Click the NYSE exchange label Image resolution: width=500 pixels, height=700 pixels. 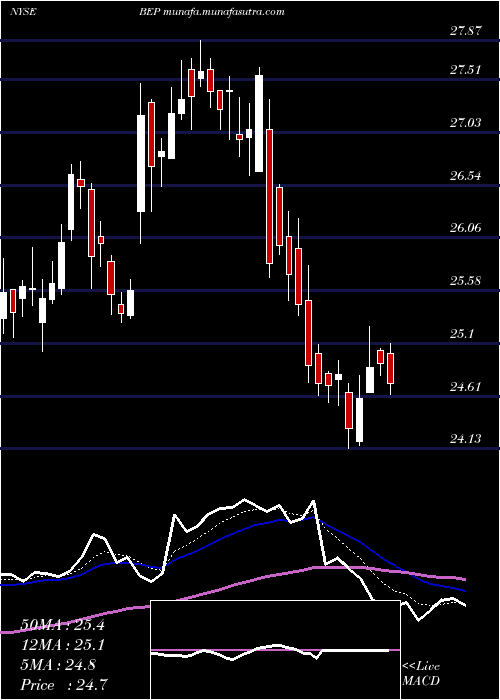23,12
